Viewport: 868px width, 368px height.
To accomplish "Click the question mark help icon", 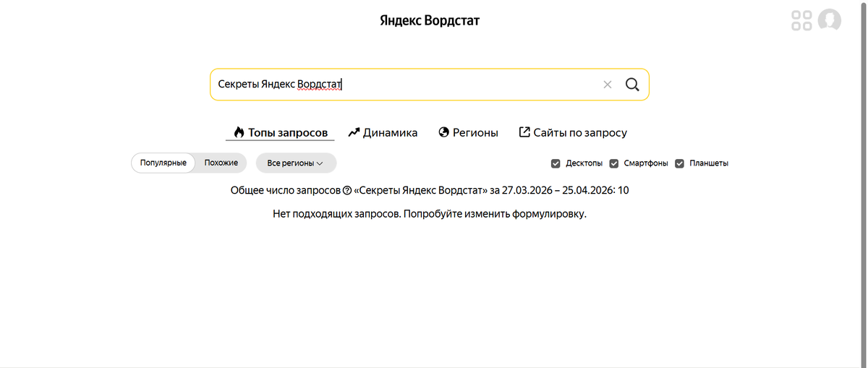I will pos(347,191).
